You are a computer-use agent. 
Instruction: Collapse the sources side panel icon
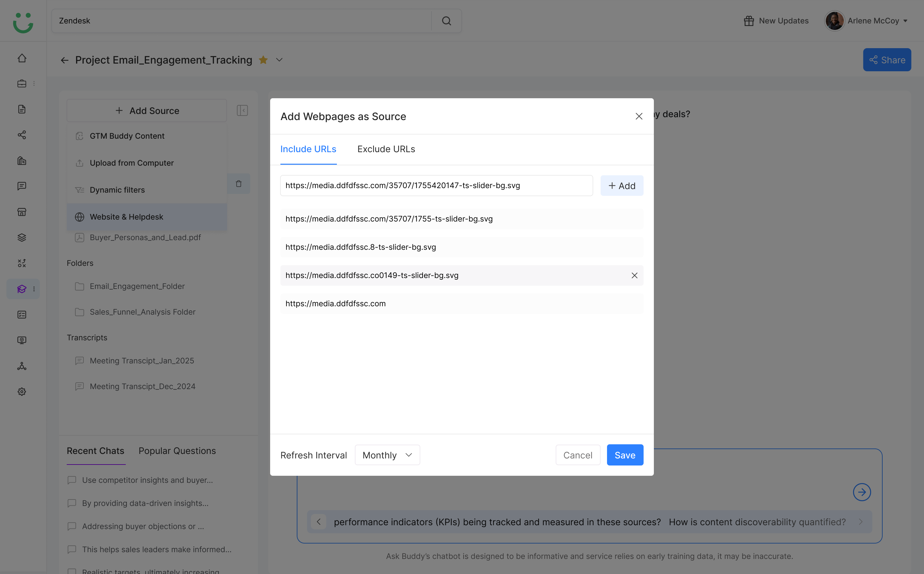242,110
